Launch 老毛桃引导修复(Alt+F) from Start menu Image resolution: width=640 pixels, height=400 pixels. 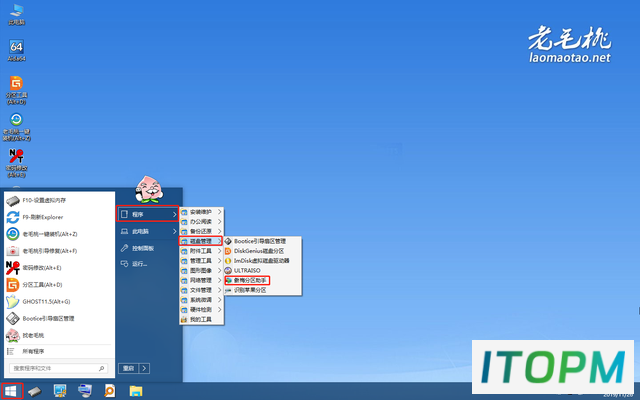coord(59,251)
